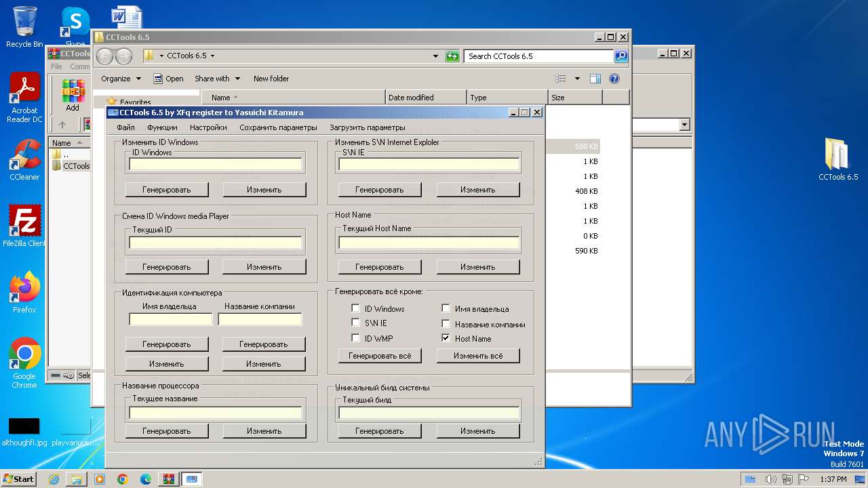The height and width of the screenshot is (488, 868).
Task: Focus the Имя владельца input field
Action: pos(171,319)
